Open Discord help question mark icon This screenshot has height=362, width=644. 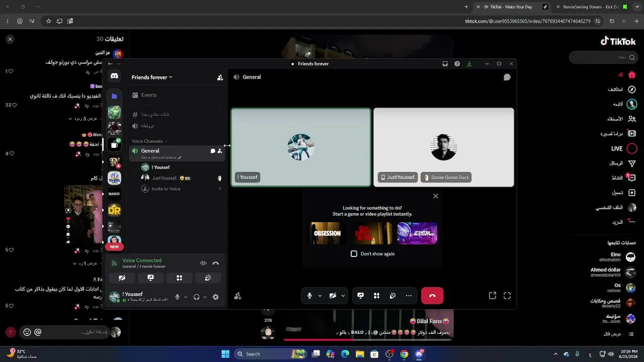(457, 64)
